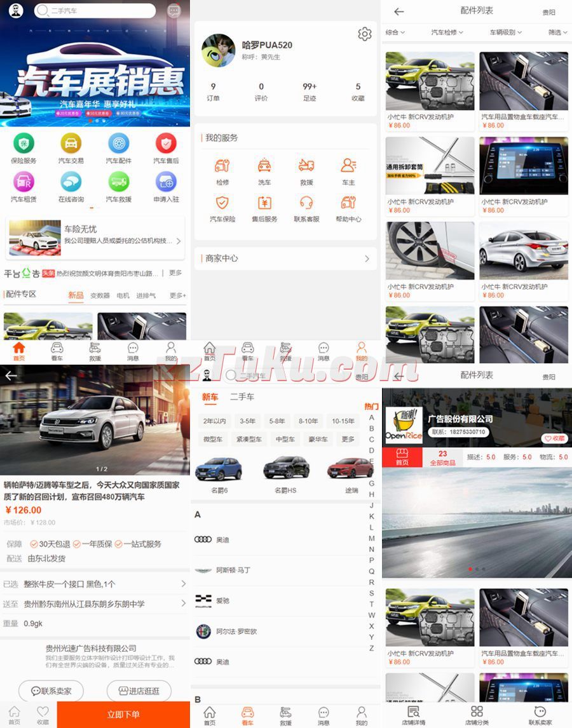This screenshot has width=572, height=728.
Task: Expand the 商家中心 row chevron
Action: coord(367,259)
